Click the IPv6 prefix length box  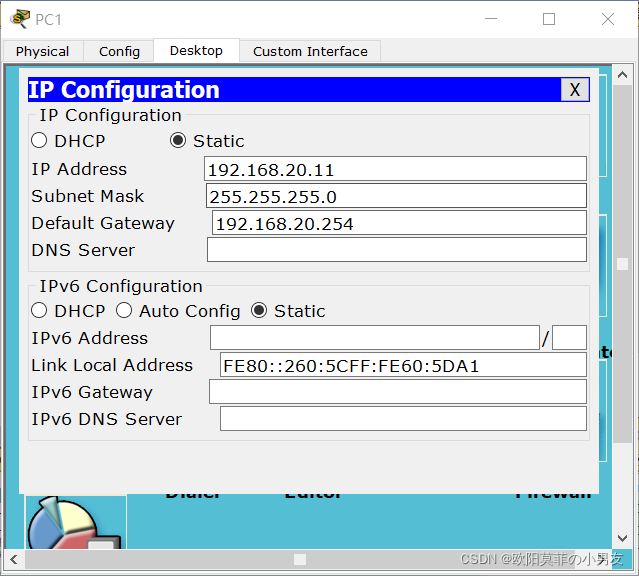(569, 338)
